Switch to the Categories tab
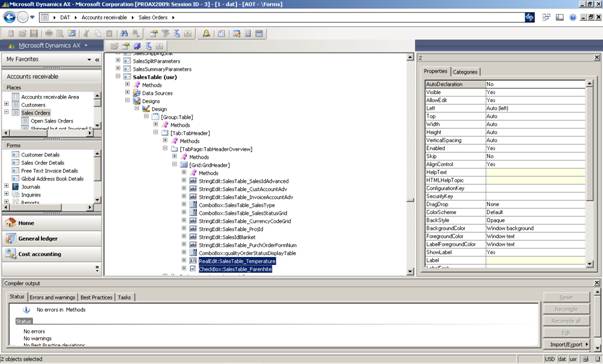The height and width of the screenshot is (364, 603). pos(465,72)
